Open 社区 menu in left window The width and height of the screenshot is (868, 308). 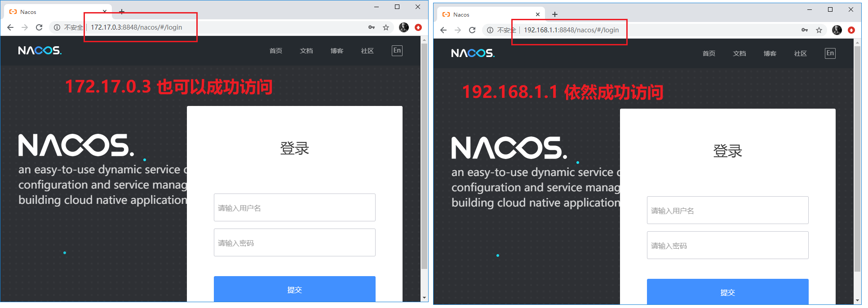tap(368, 51)
